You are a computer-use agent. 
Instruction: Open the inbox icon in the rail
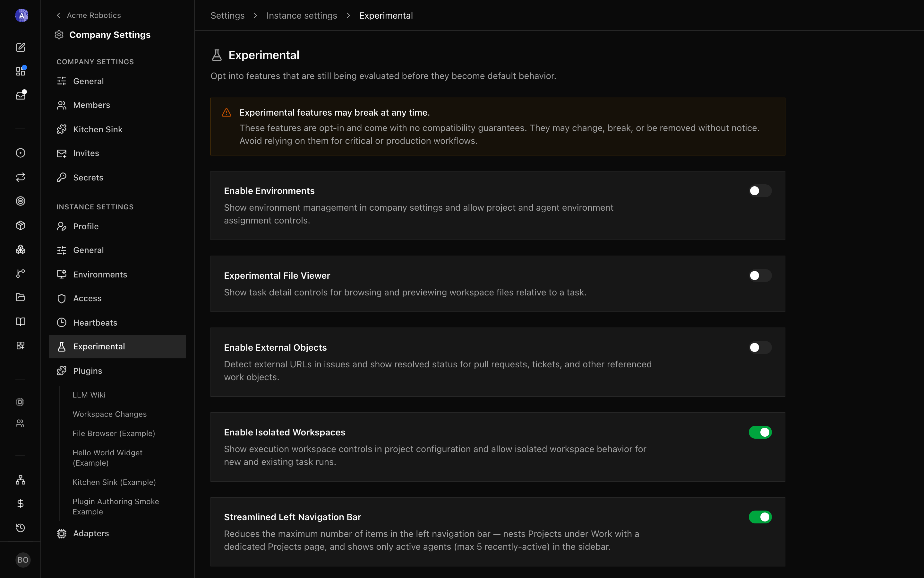(21, 95)
